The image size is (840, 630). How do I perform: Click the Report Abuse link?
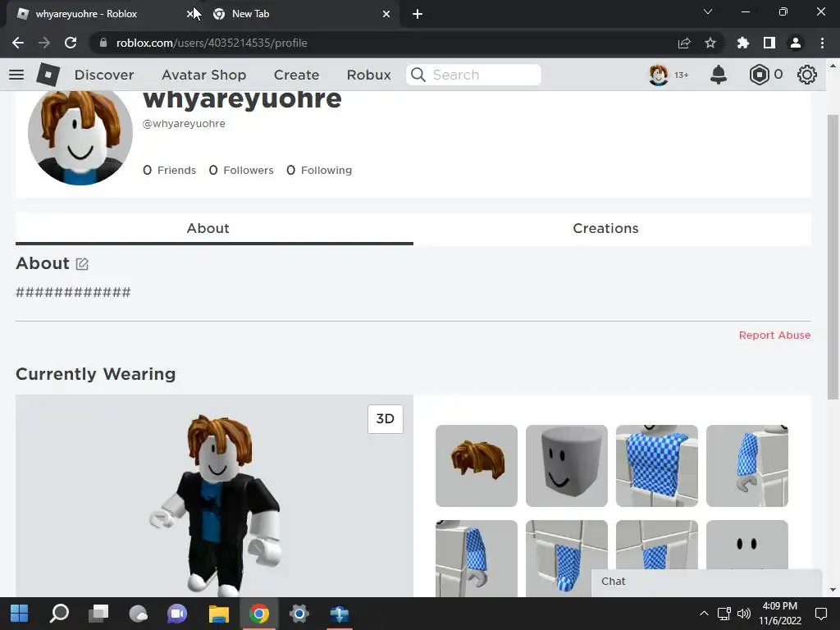click(x=774, y=335)
